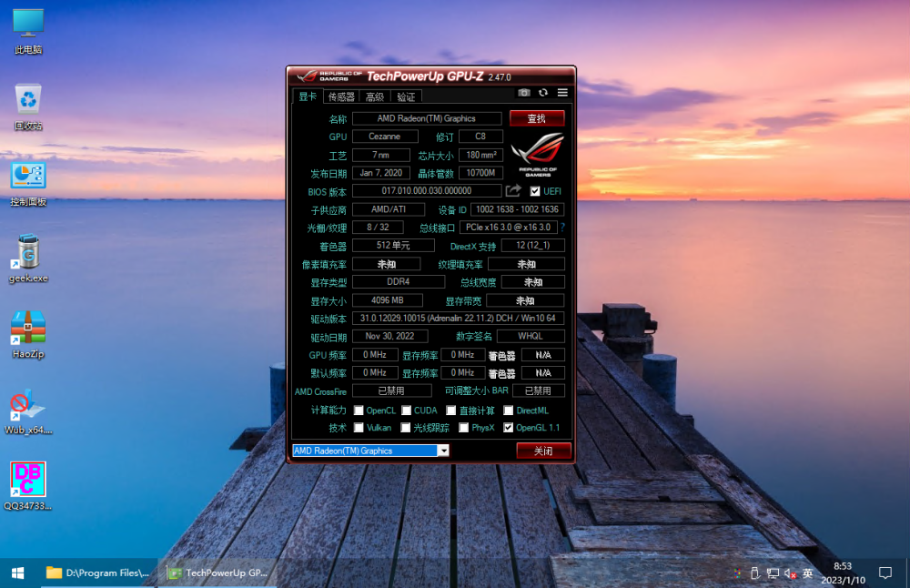Open D:\Program Files taskbar item
The image size is (910, 588).
coord(98,573)
